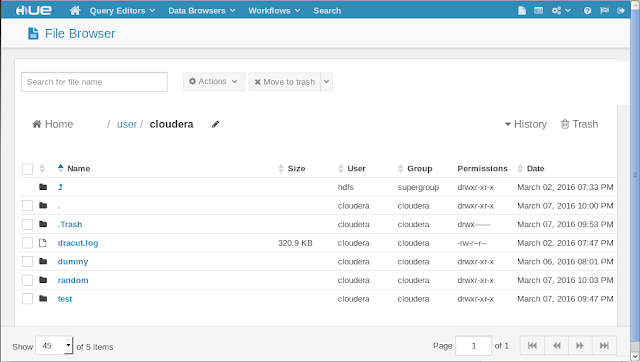Click the vertical scrollbar handle
Viewport: 640px width, 362px height.
tap(635, 175)
